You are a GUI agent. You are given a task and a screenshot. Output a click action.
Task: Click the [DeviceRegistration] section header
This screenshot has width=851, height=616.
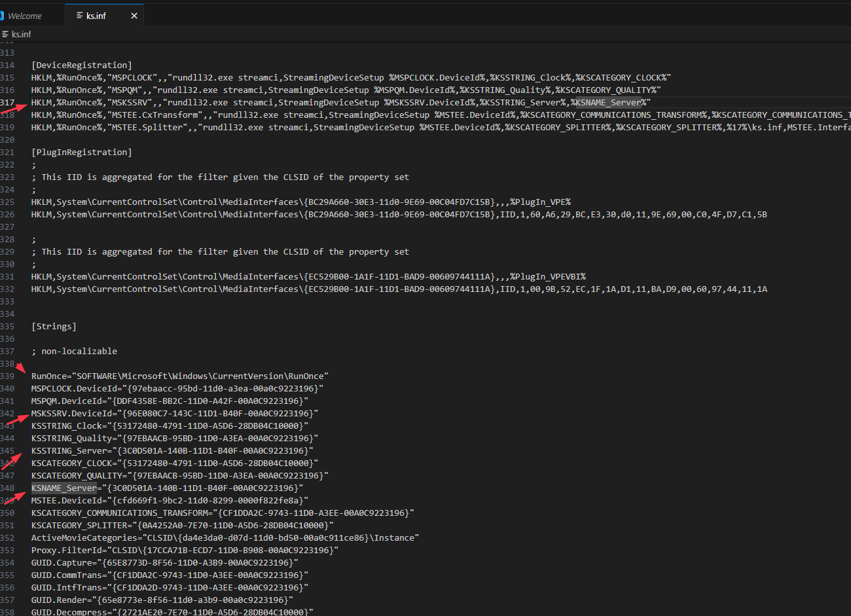[81, 65]
